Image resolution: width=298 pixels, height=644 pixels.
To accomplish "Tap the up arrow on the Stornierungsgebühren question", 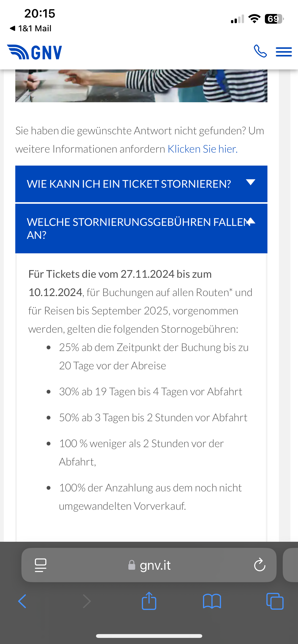I will (251, 221).
